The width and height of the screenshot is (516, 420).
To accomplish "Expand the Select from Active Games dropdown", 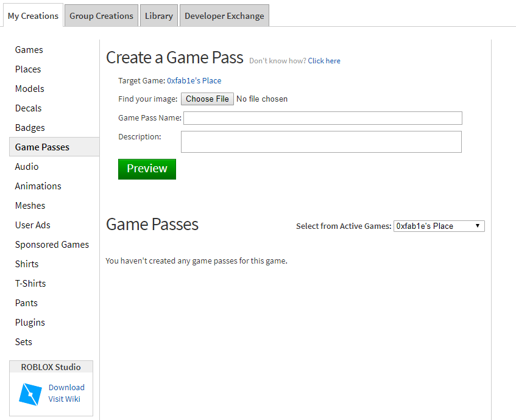I will [x=439, y=226].
